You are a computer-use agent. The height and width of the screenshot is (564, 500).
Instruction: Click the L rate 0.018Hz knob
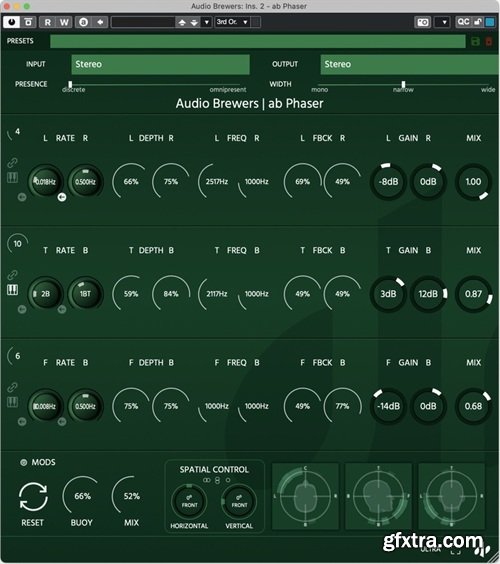point(46,182)
